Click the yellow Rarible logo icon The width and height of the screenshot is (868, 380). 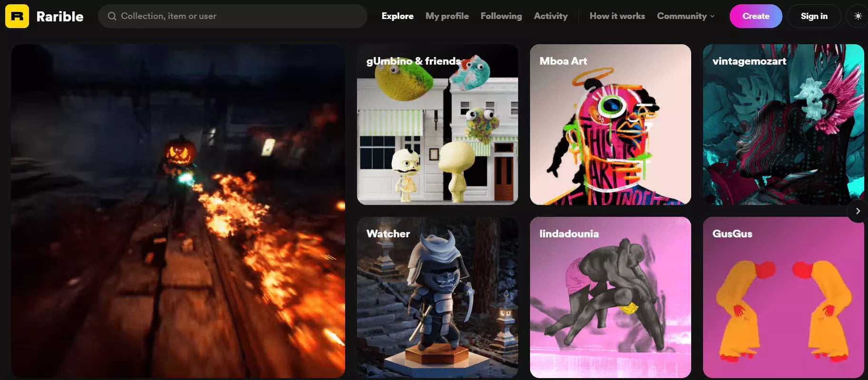click(17, 16)
